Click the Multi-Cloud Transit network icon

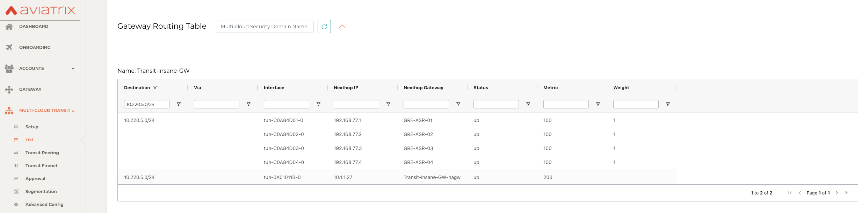9,111
